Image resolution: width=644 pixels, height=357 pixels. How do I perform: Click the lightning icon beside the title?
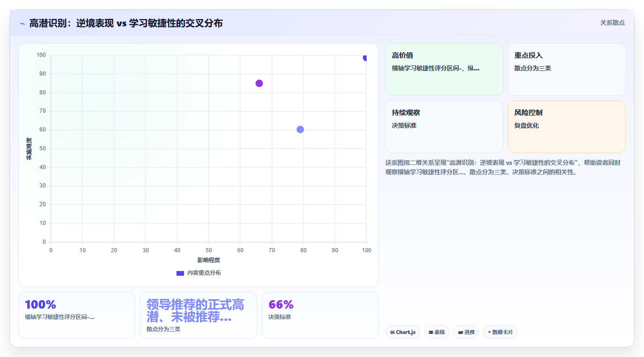coord(22,23)
